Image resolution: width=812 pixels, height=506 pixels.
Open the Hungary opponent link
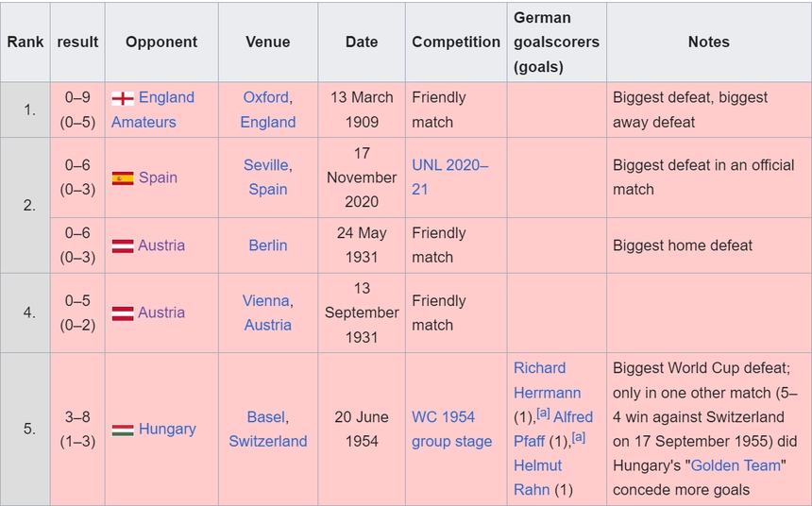pos(167,429)
